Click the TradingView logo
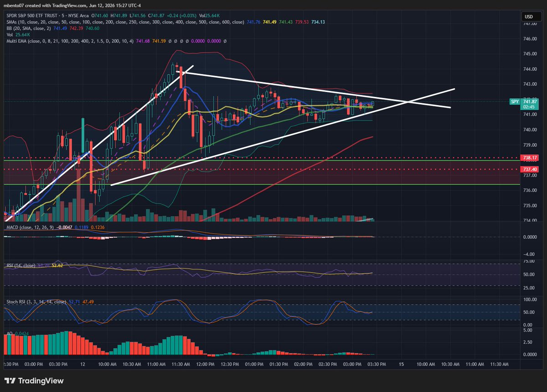 [35, 381]
